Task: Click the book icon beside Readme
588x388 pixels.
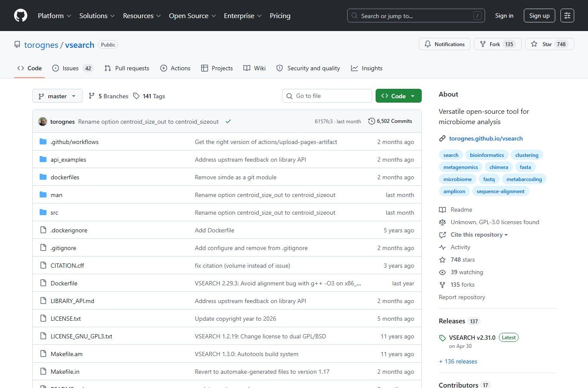Action: [x=442, y=210]
